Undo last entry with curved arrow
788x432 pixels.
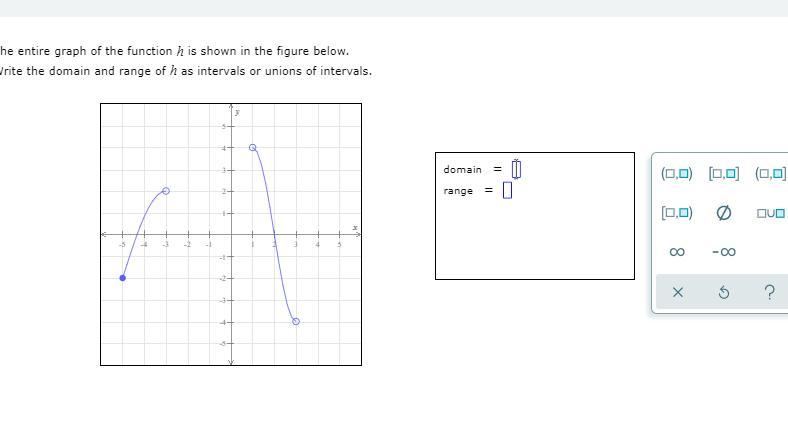[724, 292]
